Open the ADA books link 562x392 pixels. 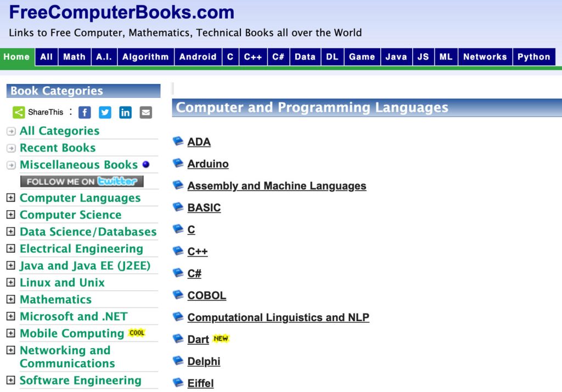[199, 142]
